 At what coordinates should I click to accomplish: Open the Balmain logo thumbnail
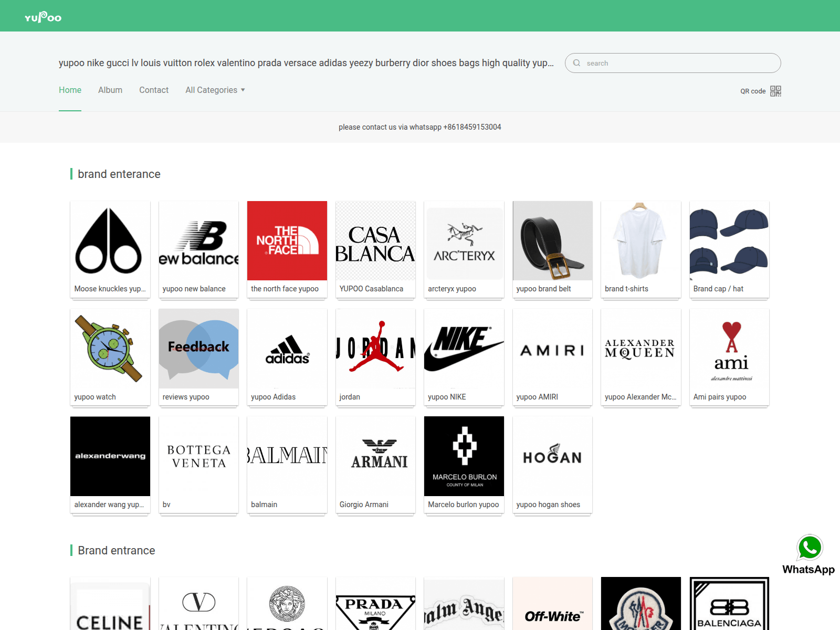coord(287,456)
